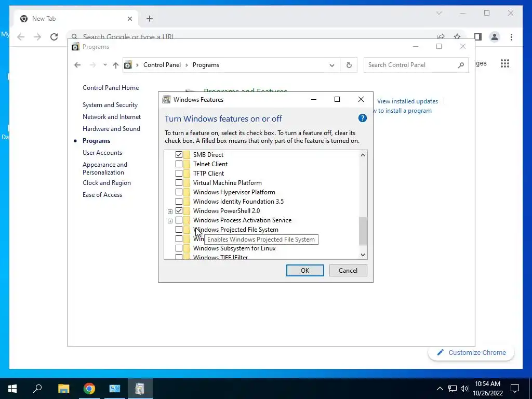
Task: Open User Accounts category
Action: click(102, 153)
